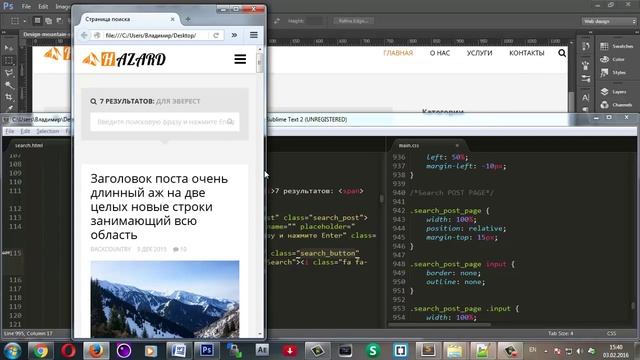Select the 'Страница поиска' Firefox tab
The width and height of the screenshot is (640, 360).
coord(127,19)
